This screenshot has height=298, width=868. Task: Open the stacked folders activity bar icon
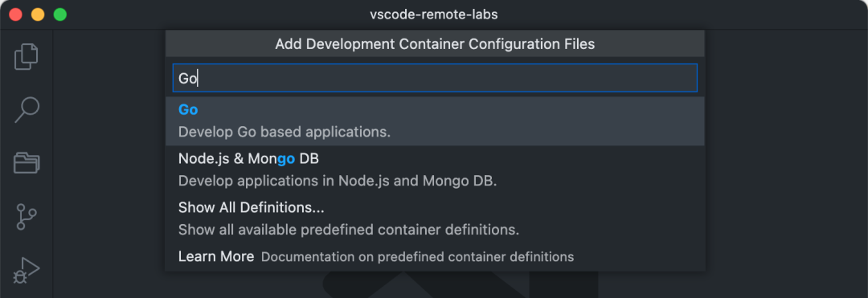tap(26, 162)
